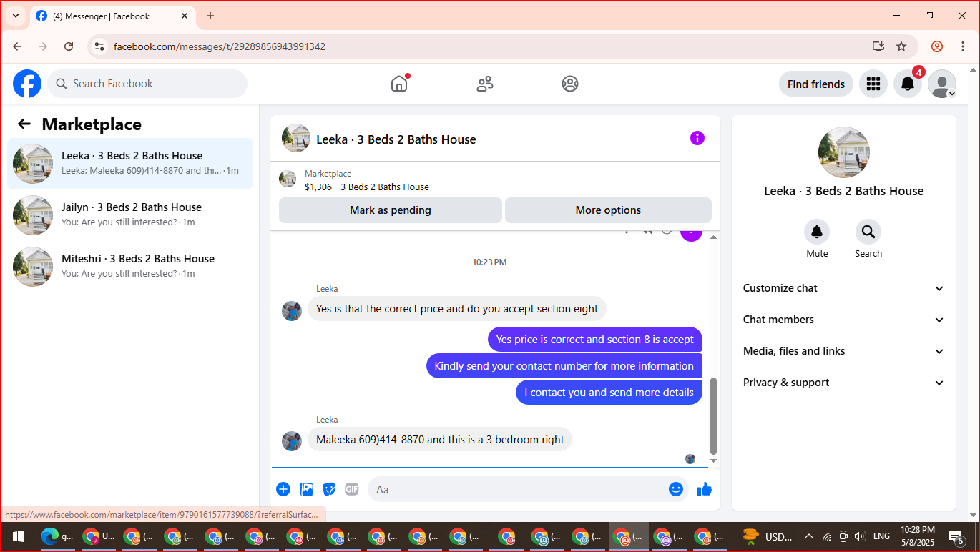
Task: Open the Facebook logo home link
Action: [27, 84]
